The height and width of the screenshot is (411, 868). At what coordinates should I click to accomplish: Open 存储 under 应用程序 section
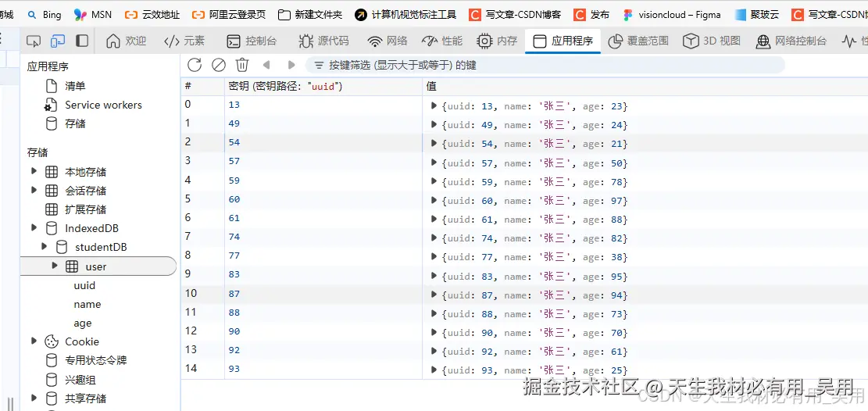[75, 123]
